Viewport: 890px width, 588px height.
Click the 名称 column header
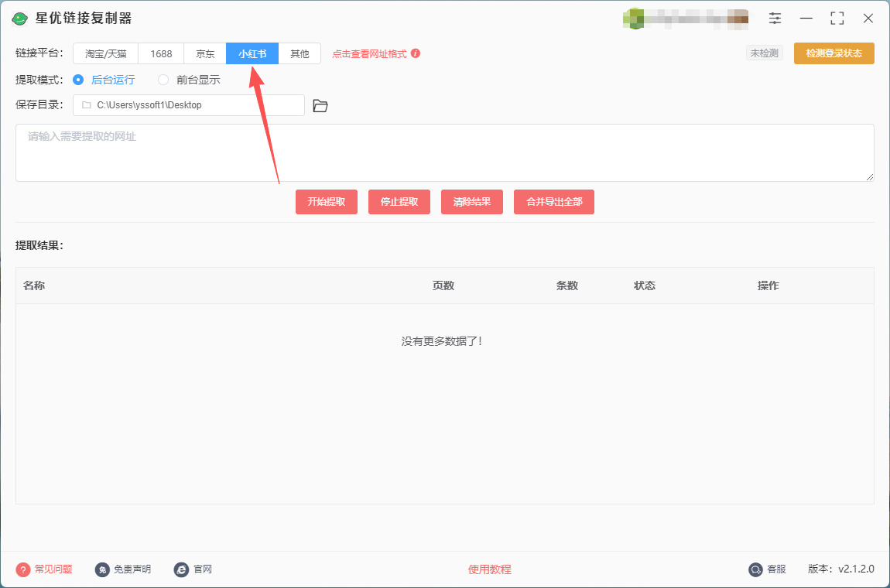tap(34, 285)
